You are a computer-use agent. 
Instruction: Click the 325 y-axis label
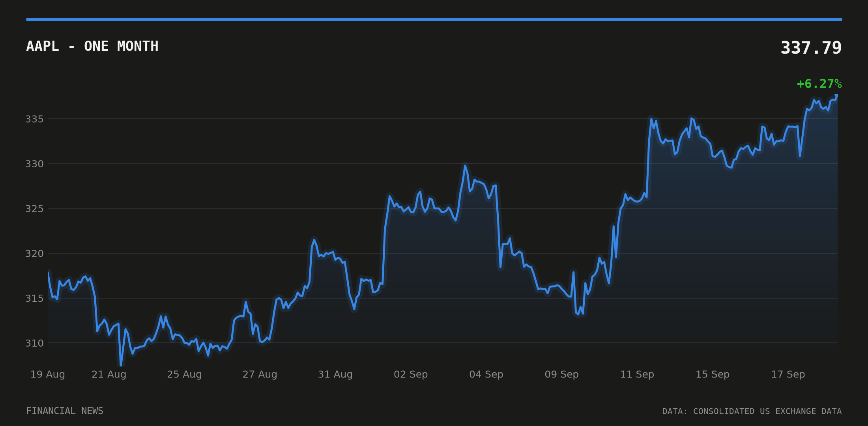34,209
